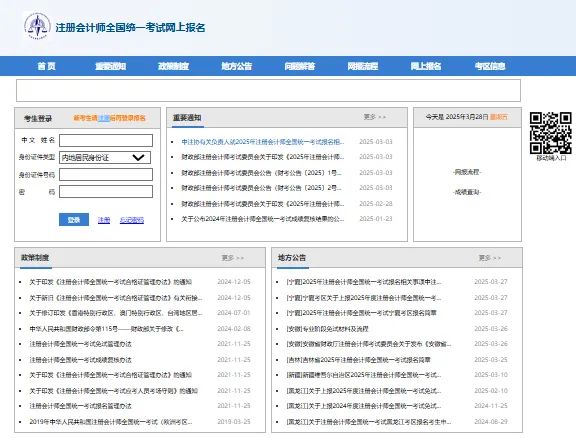
Task: Focus the Chinese name input field
Action: click(106, 140)
